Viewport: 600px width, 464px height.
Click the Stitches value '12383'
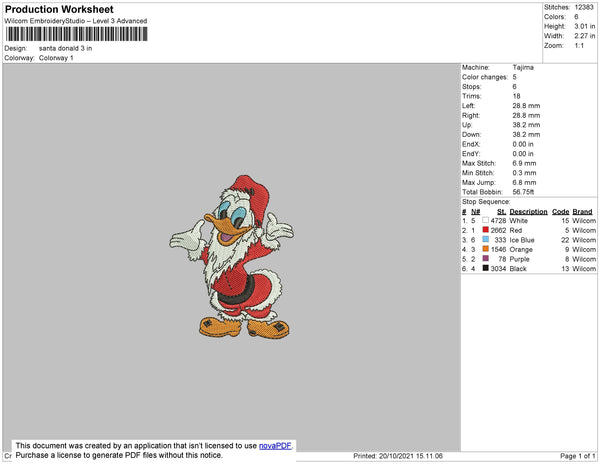(584, 7)
